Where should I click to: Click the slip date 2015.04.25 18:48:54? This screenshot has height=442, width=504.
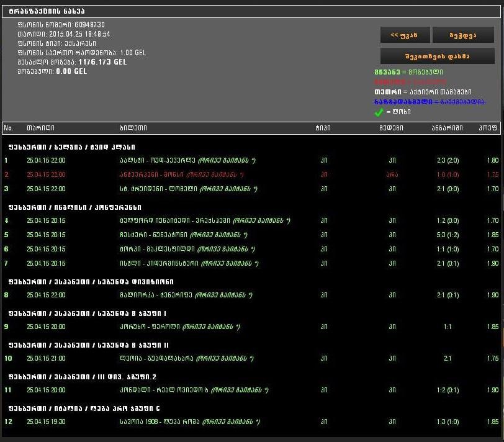pyautogui.click(x=79, y=34)
